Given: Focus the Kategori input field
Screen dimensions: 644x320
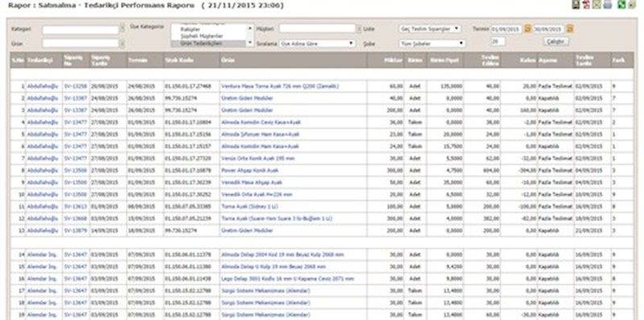Looking at the screenshot, I should tap(80, 30).
